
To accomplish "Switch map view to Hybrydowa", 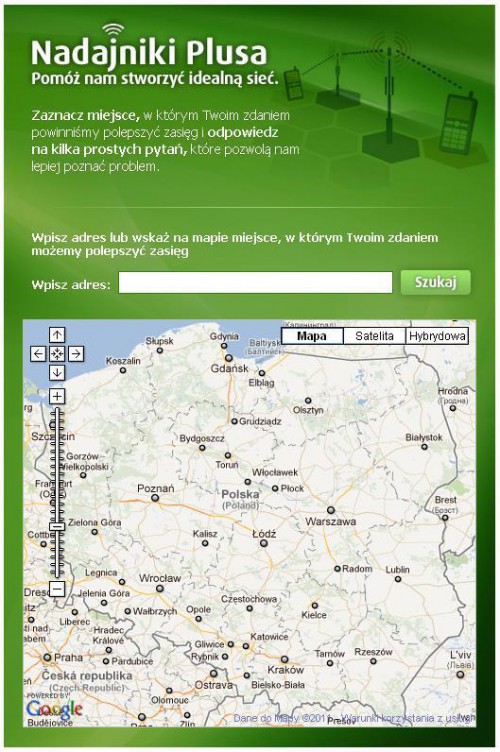I will point(437,336).
